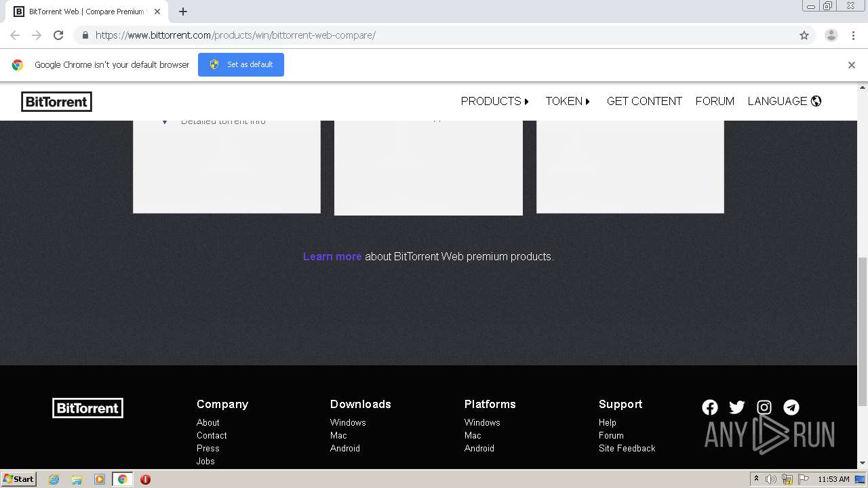This screenshot has width=868, height=488.
Task: Expand the PRODUCTS menu
Action: pyautogui.click(x=495, y=101)
